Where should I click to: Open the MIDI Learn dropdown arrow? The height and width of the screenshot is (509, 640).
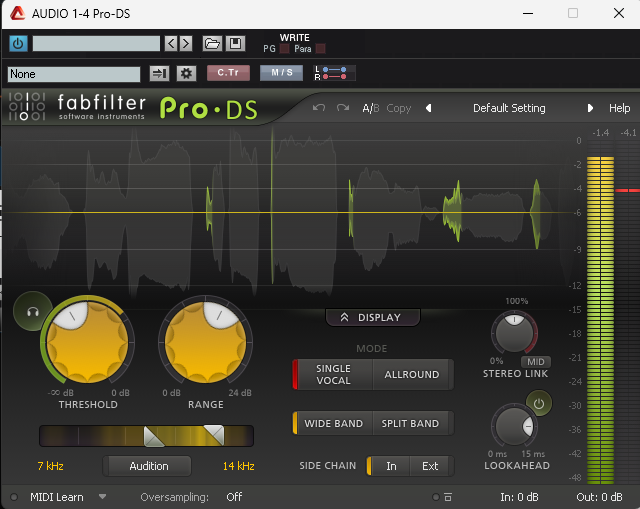click(x=102, y=497)
